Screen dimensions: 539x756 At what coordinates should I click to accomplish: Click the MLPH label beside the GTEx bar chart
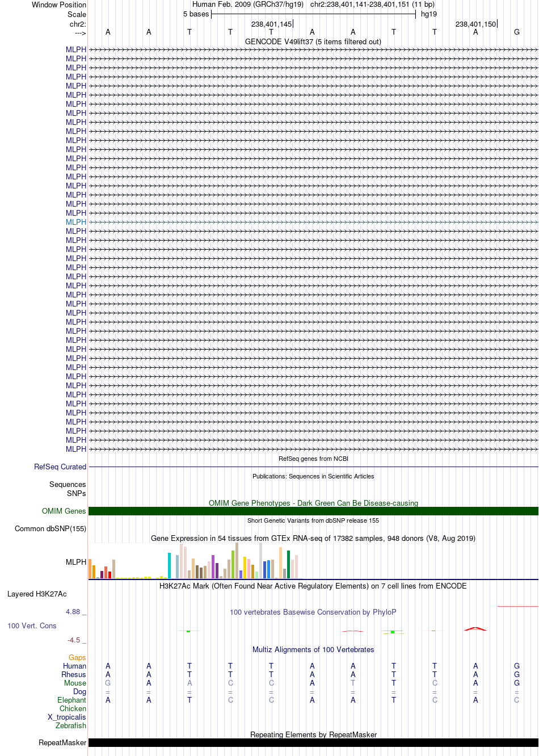tap(76, 562)
